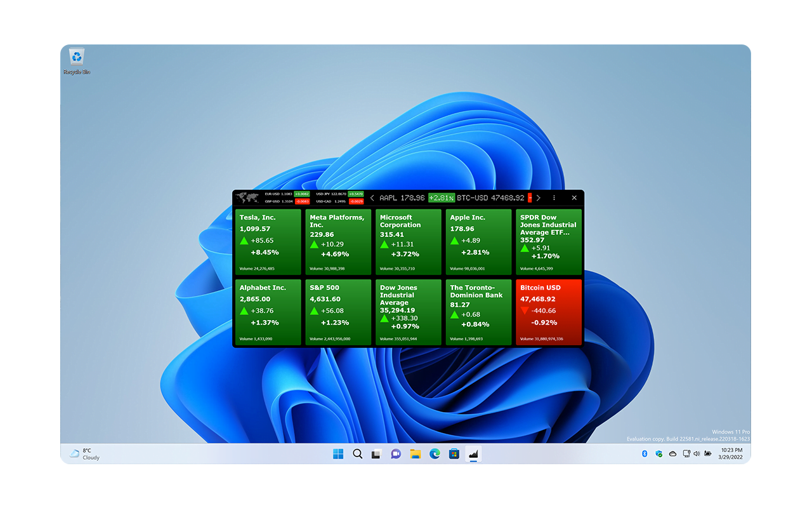This screenshot has height=508, width=812.
Task: Select the Tesla, Inc. stock tile
Action: [x=267, y=241]
